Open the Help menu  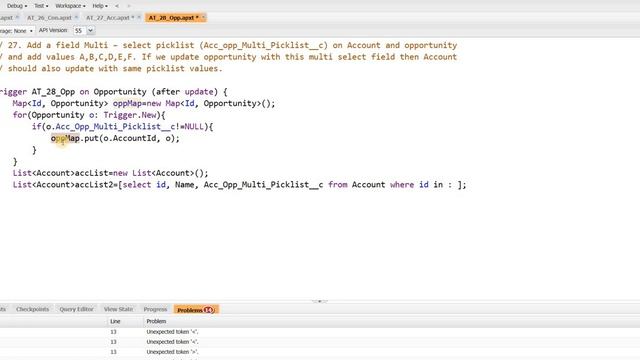[x=100, y=6]
